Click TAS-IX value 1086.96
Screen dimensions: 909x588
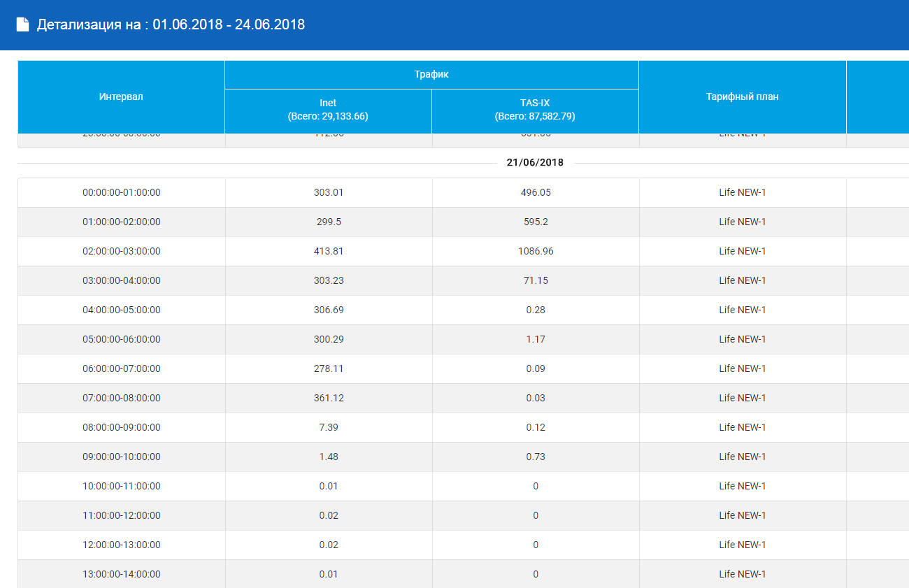pos(536,251)
